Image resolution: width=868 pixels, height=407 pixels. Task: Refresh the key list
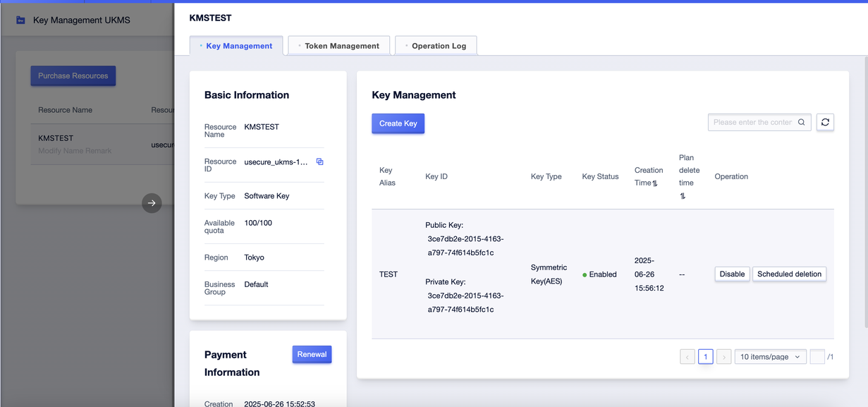(x=825, y=122)
